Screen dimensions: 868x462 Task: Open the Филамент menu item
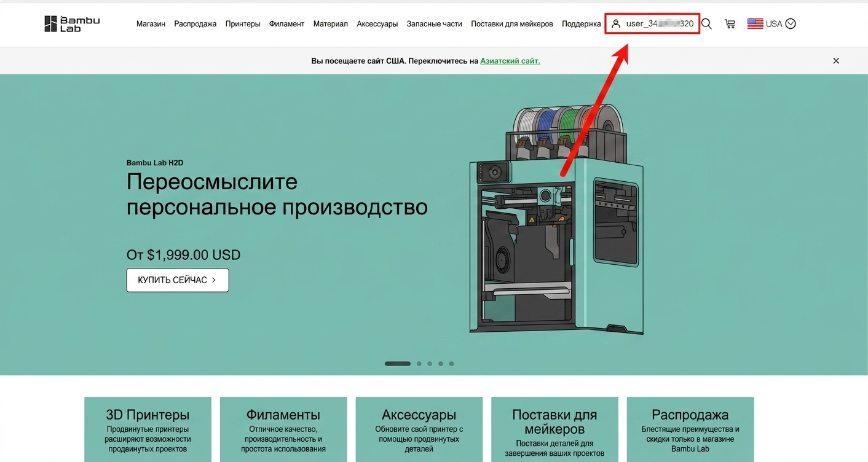tap(286, 24)
